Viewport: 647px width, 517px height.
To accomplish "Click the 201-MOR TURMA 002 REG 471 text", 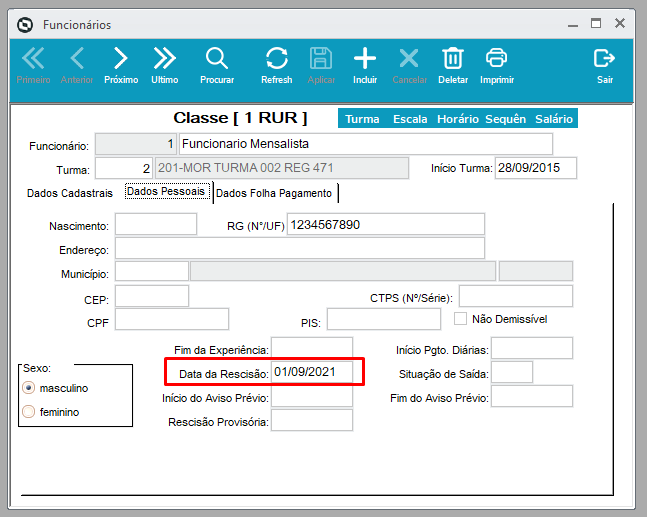I will click(x=246, y=168).
